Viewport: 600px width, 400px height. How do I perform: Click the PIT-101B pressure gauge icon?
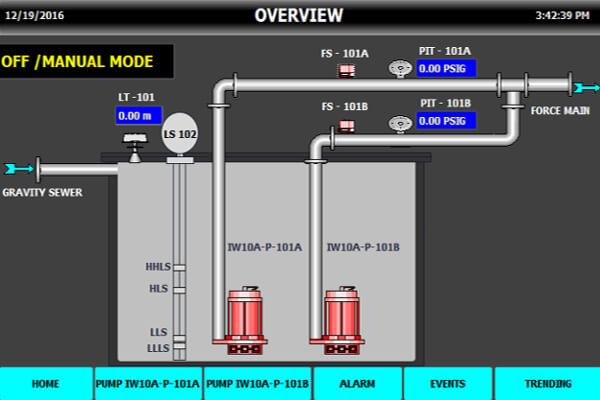(x=400, y=124)
